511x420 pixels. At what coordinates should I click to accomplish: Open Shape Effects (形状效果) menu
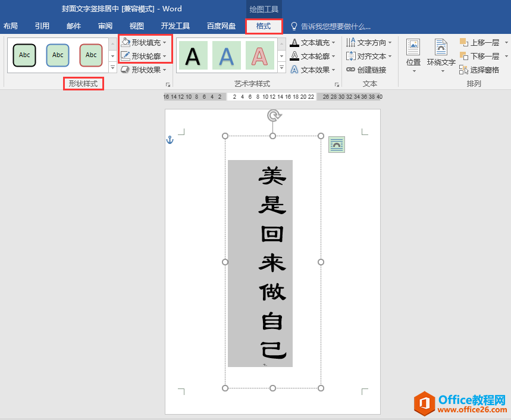point(142,70)
